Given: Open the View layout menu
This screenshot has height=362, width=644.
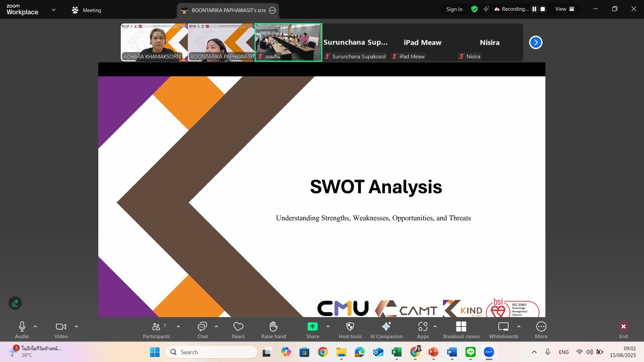Looking at the screenshot, I should pyautogui.click(x=564, y=9).
